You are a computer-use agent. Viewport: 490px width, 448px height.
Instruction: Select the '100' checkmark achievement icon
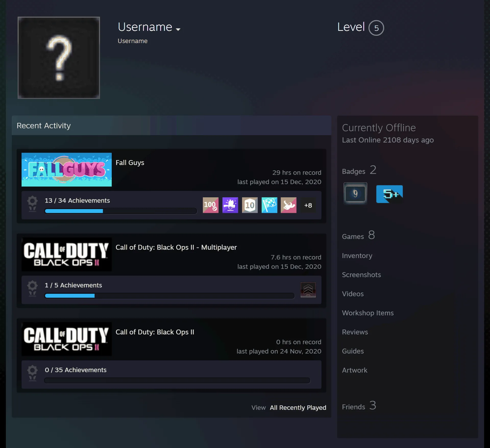pyautogui.click(x=211, y=205)
